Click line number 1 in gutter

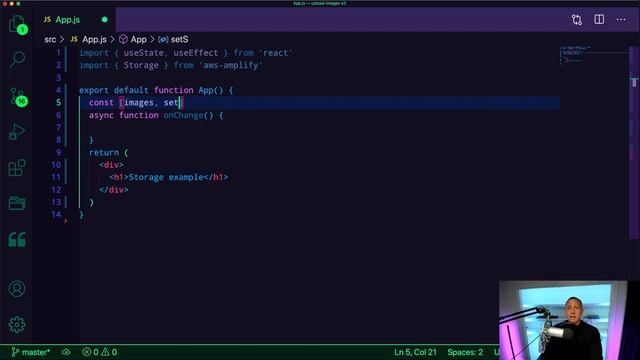pyautogui.click(x=58, y=53)
